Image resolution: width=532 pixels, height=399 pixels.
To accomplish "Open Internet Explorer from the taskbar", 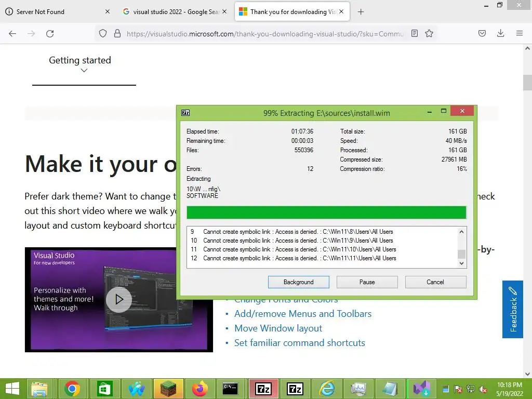I will [327, 389].
